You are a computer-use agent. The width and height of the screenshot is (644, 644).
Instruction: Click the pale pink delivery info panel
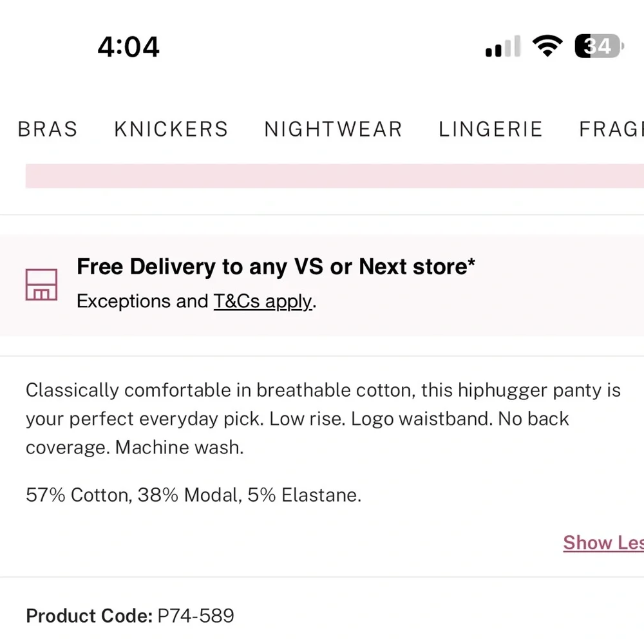pos(322,285)
